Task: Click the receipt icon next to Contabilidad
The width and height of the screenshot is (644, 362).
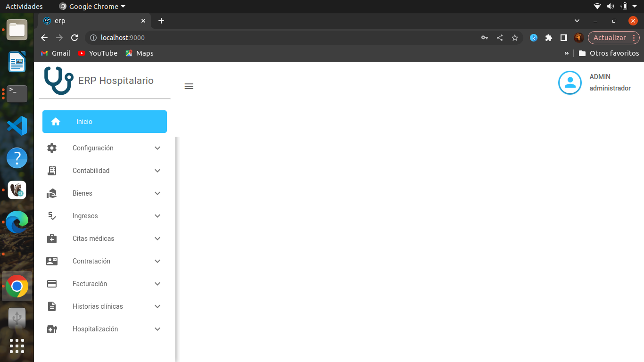Action: pos(52,171)
